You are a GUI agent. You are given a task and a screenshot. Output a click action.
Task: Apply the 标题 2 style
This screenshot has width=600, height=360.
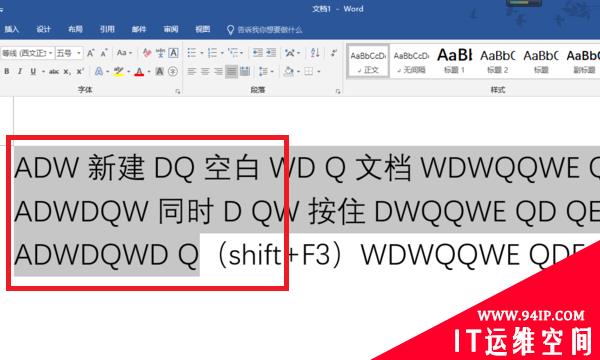[497, 62]
